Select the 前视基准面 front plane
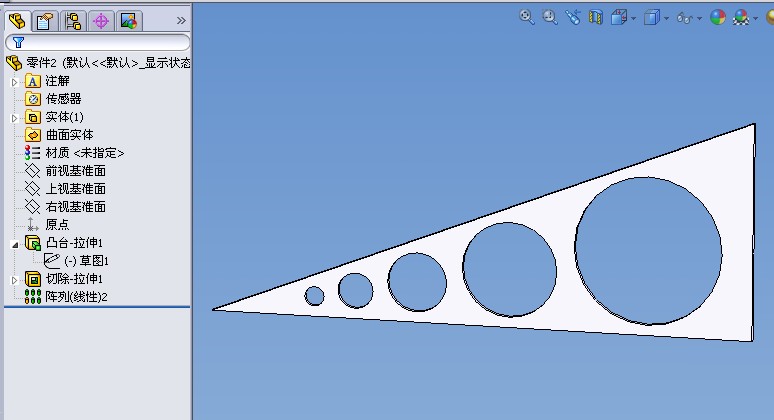 click(65, 171)
